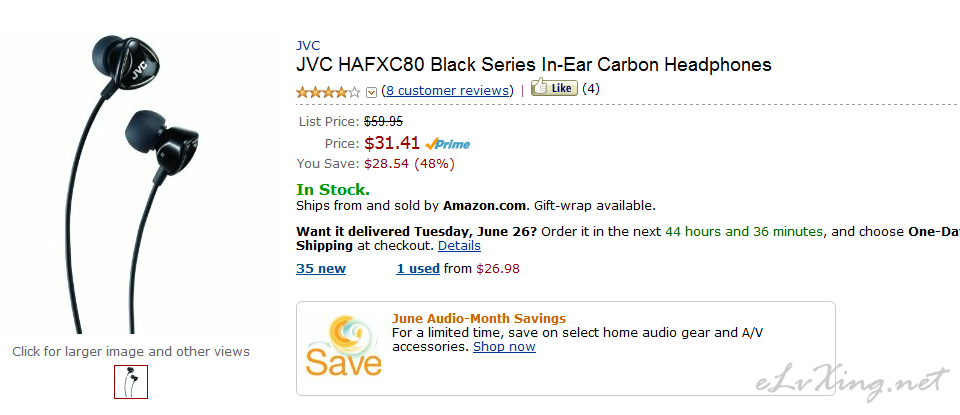960x415 pixels.
Task: Click the orange Save promotion icon
Action: coord(343,346)
